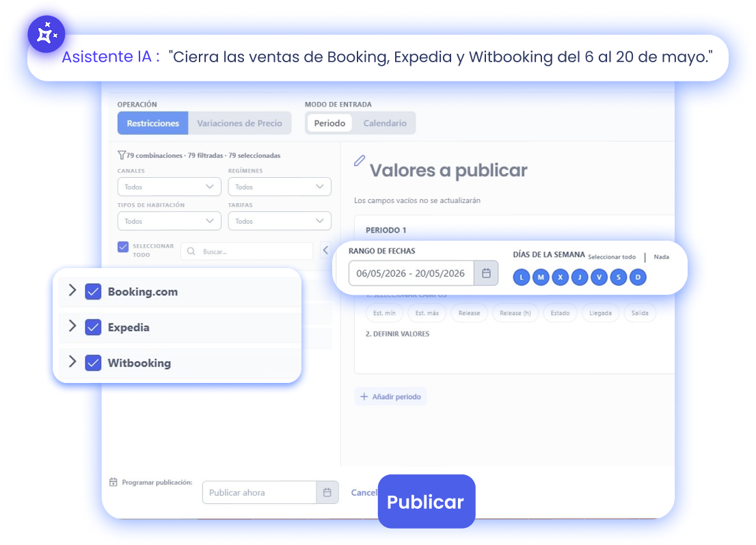Click the Buscar search field
Screen dimensions: 756x545
click(x=247, y=251)
